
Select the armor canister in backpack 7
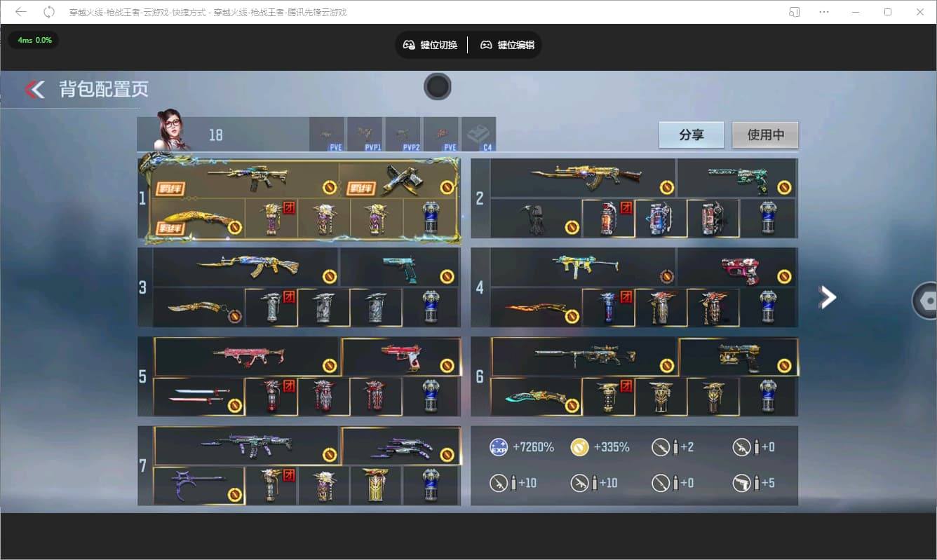coord(431,486)
